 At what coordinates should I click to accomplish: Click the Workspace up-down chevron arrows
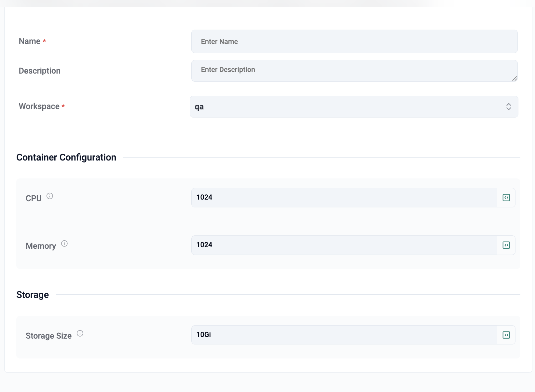509,107
